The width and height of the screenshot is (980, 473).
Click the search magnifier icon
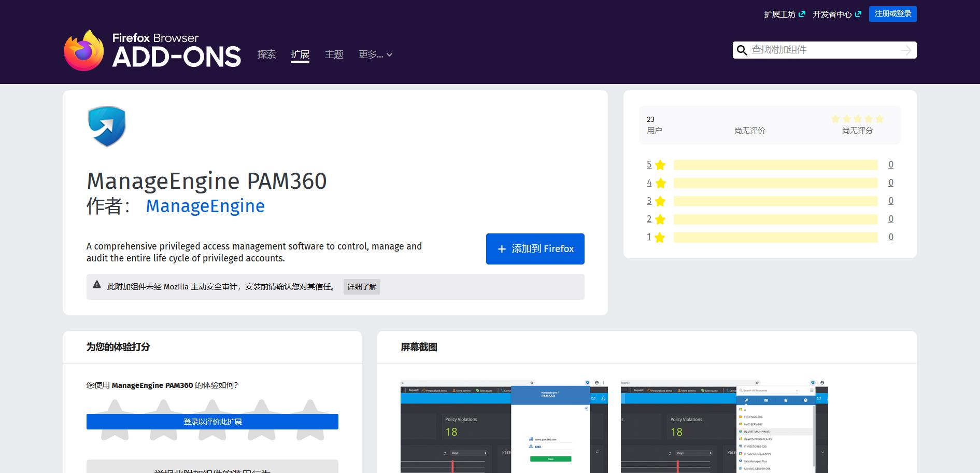click(x=742, y=50)
